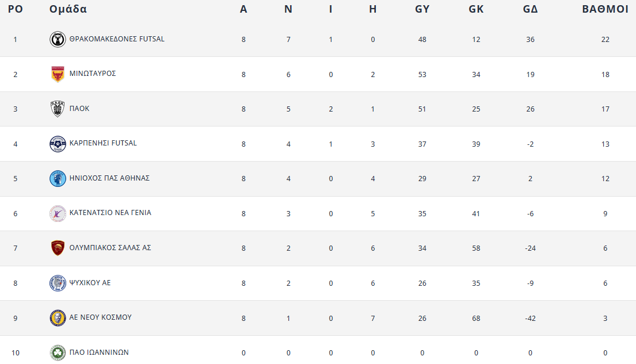Click the ΟΛΥΜΠΙΑΚΟΣ ΣΑΛΑΣ ΑΣ crest
The width and height of the screenshot is (636, 364).
point(58,248)
